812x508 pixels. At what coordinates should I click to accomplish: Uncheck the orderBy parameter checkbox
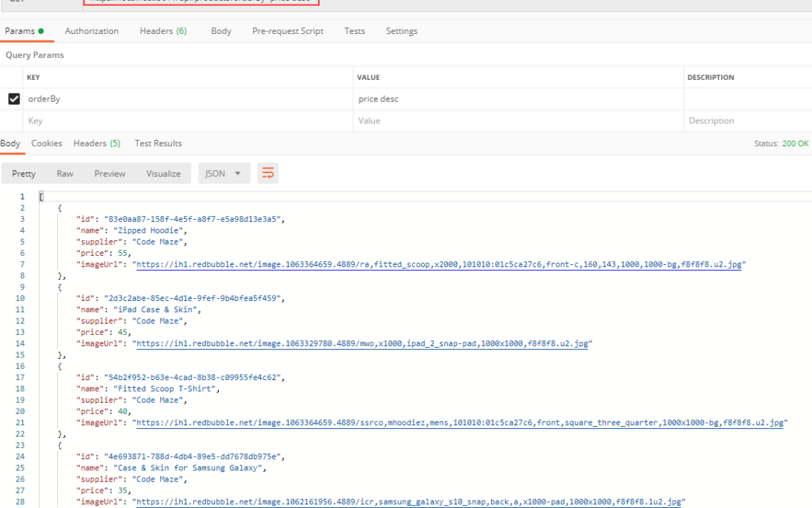pyautogui.click(x=14, y=99)
